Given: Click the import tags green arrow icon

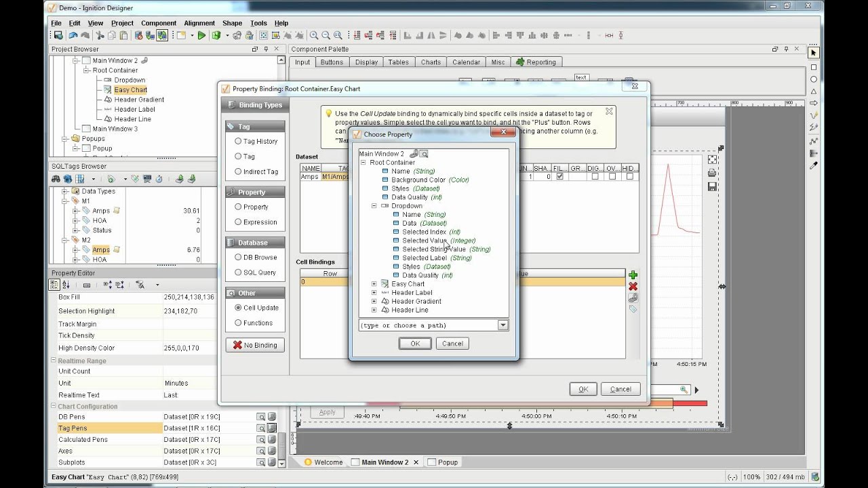Looking at the screenshot, I should click(180, 179).
